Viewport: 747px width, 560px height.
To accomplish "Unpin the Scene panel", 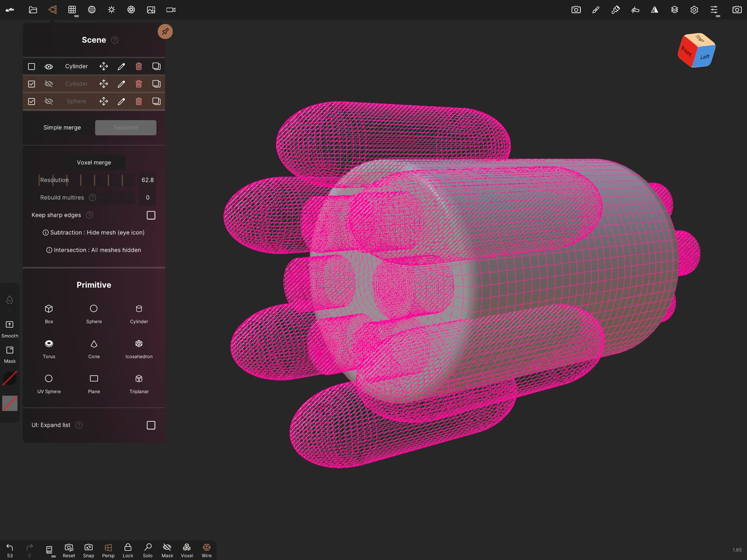I will point(165,32).
